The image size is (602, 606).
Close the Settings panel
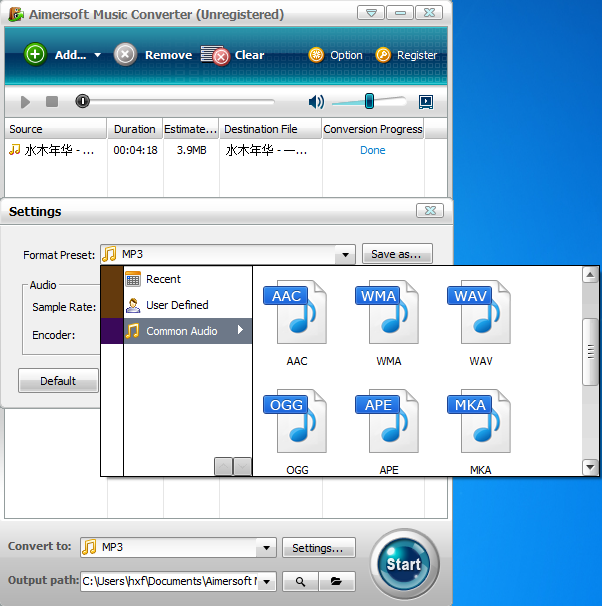click(x=430, y=211)
